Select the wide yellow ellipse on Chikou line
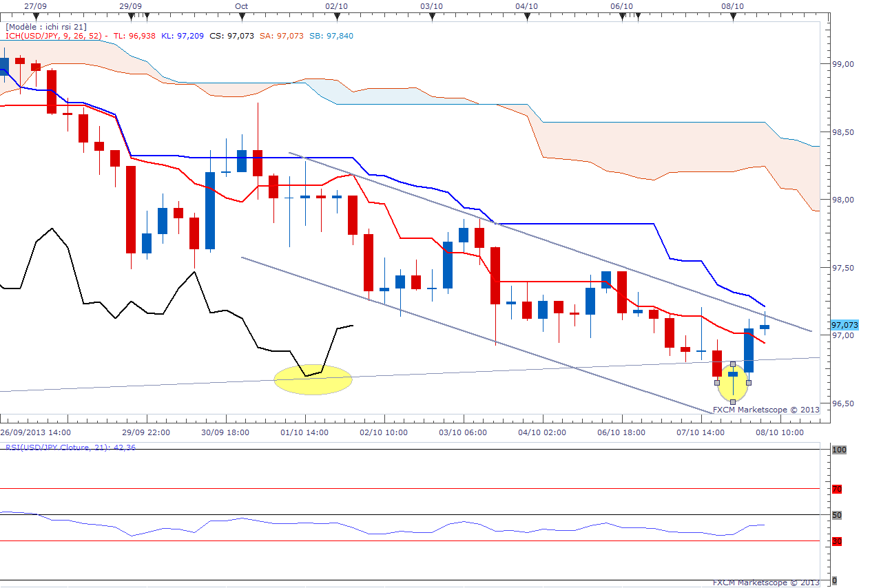 (313, 379)
